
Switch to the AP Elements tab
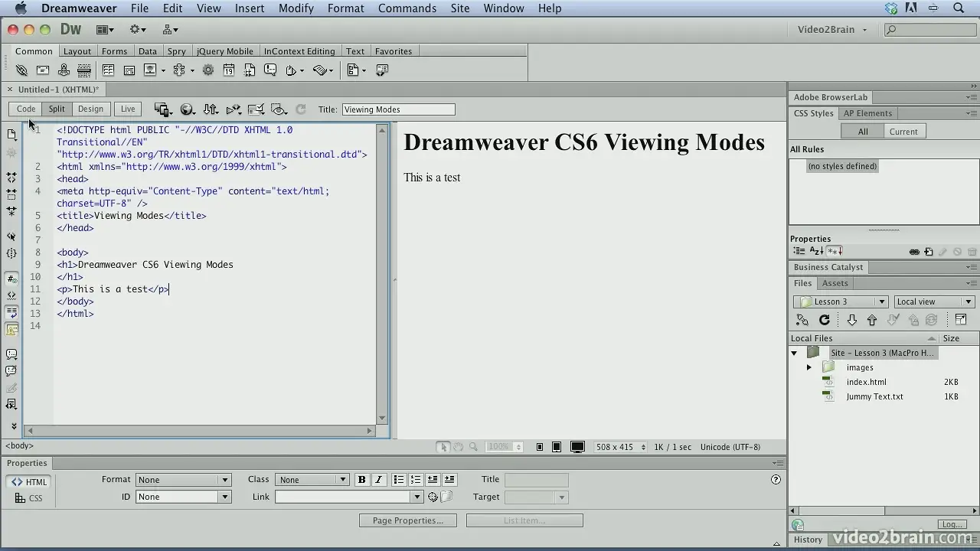click(868, 113)
